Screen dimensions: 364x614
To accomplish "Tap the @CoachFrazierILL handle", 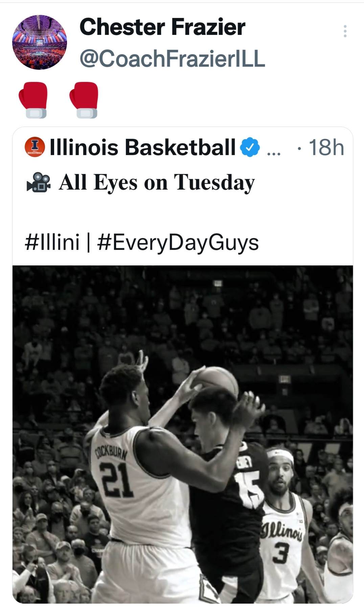I will (x=172, y=59).
